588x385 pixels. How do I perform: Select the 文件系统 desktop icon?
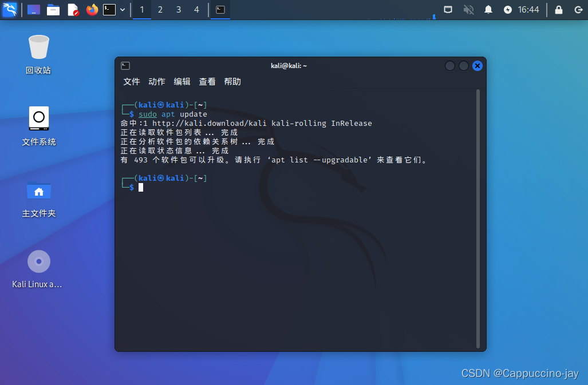pos(38,126)
